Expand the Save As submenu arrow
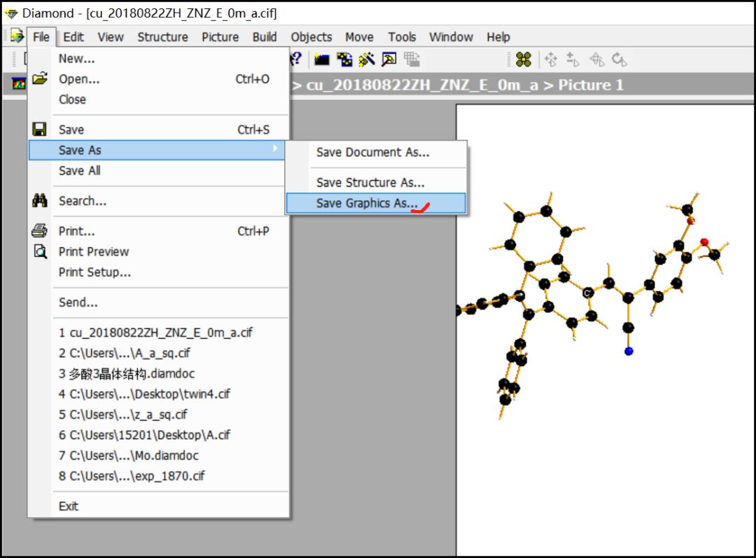The height and width of the screenshot is (558, 756). (276, 149)
